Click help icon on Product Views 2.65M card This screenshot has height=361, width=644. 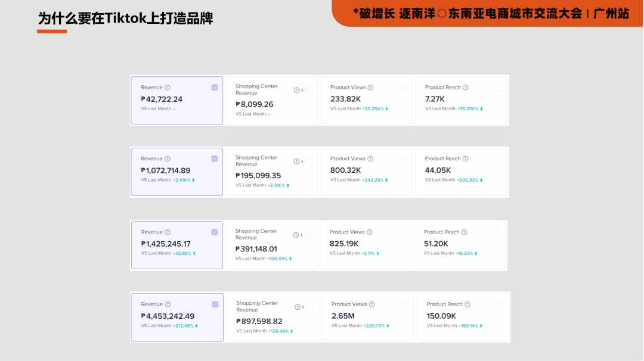pyautogui.click(x=371, y=304)
